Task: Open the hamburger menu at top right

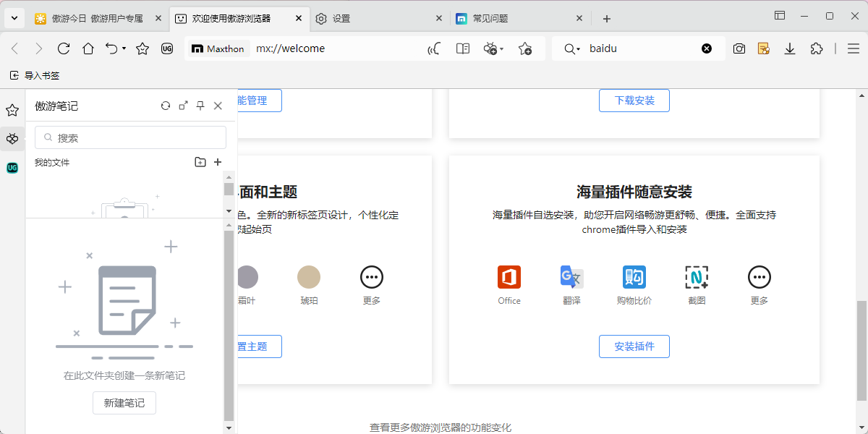Action: [x=854, y=48]
